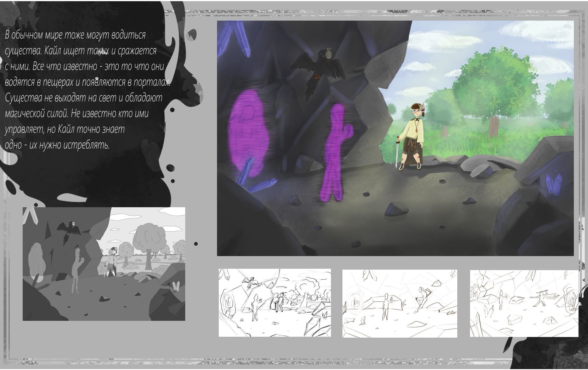Select the rightmost pencil sketch thumbnail
The height and width of the screenshot is (370, 588).
[524, 303]
